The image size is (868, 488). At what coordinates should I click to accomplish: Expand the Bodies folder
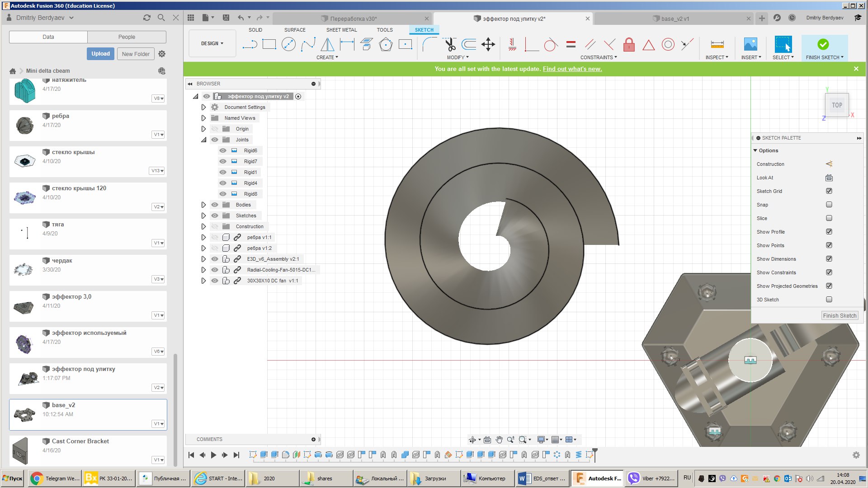coord(203,205)
